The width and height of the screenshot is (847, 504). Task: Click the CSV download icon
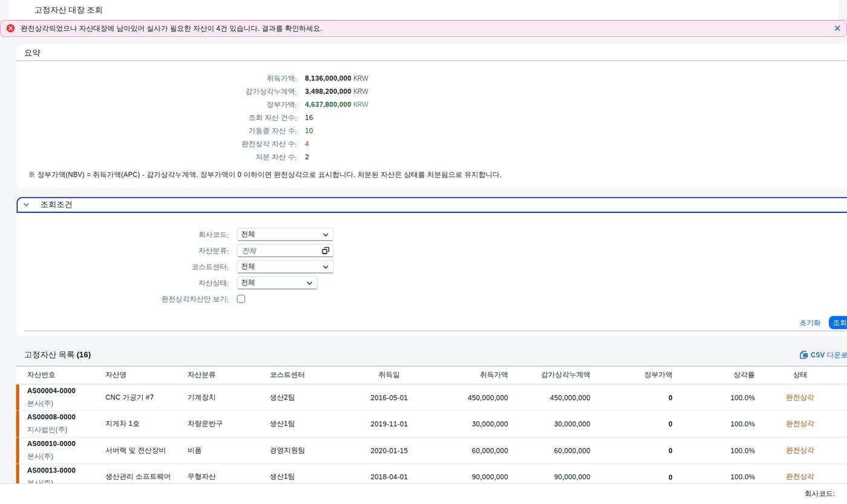(803, 355)
